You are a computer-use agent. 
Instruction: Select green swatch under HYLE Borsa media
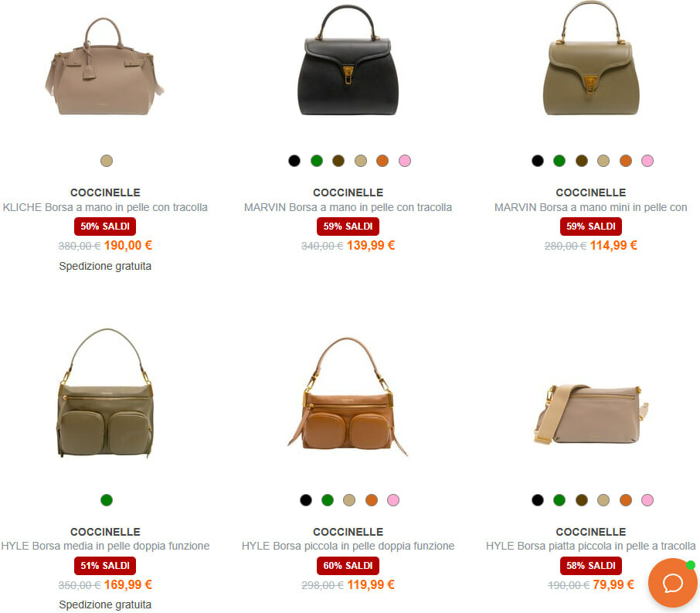pyautogui.click(x=107, y=500)
